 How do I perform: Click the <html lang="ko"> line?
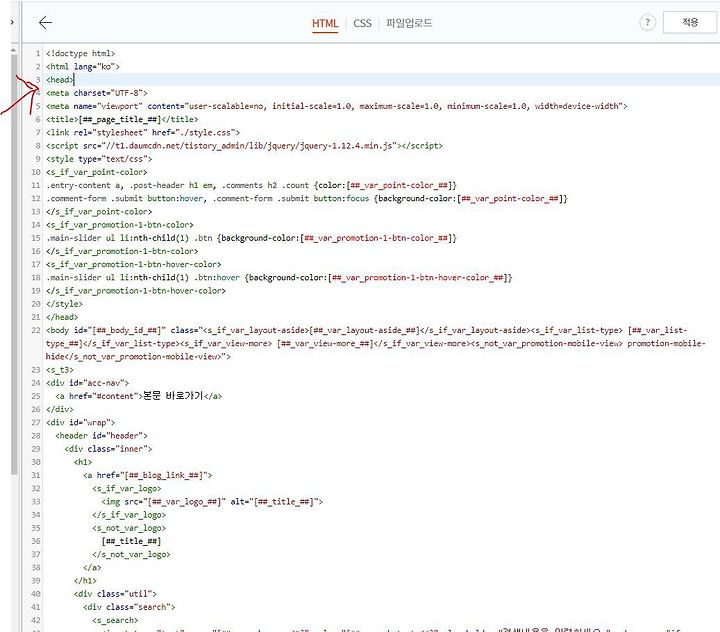[83, 67]
